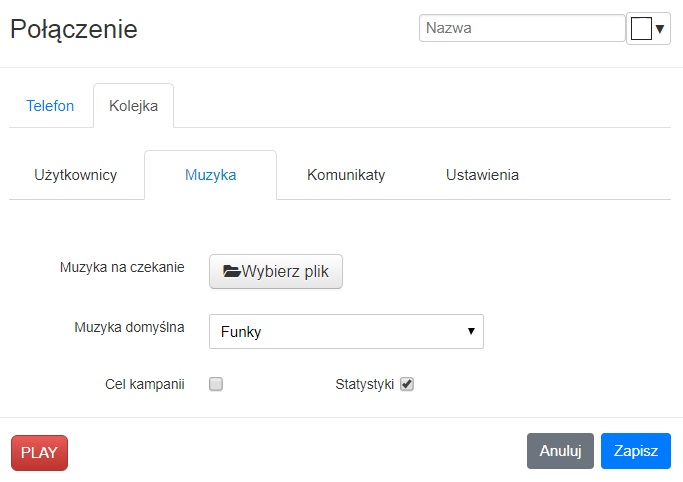Click the Statystyki label text
This screenshot has width=683, height=482.
[365, 384]
